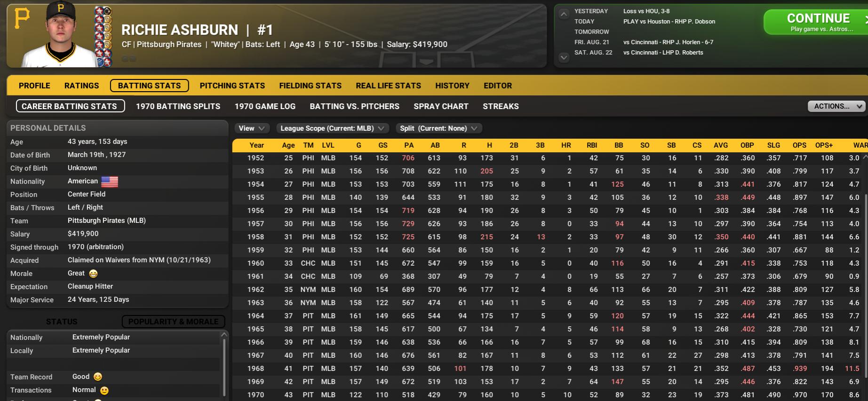Sort the table by Age column
Image resolution: width=868 pixels, height=401 pixels.
tap(288, 145)
